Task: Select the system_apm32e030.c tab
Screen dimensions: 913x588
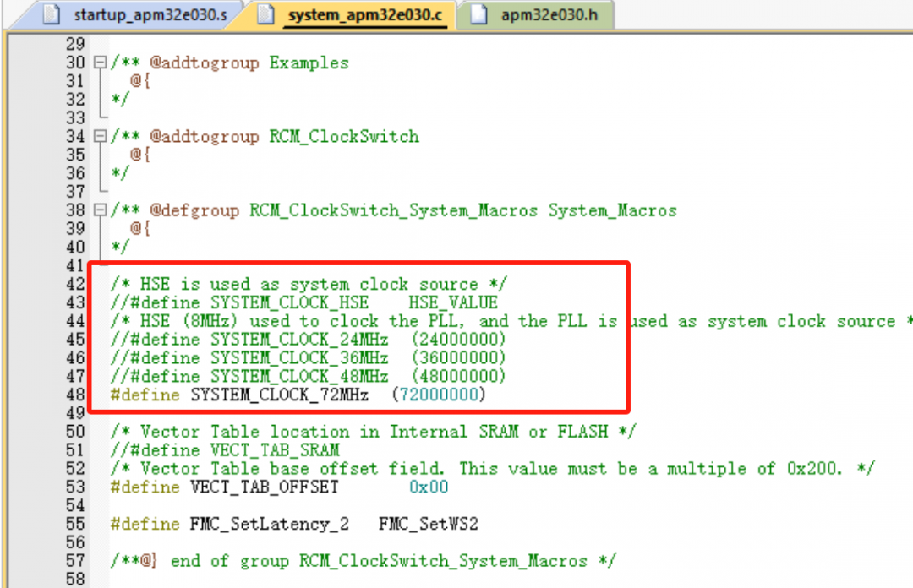Action: [x=365, y=15]
